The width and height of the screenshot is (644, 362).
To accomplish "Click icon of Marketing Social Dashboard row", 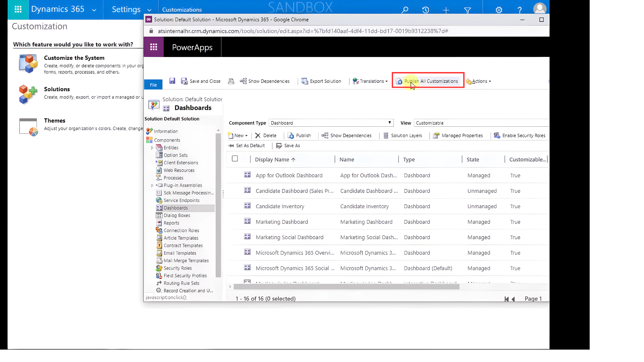I will click(247, 236).
